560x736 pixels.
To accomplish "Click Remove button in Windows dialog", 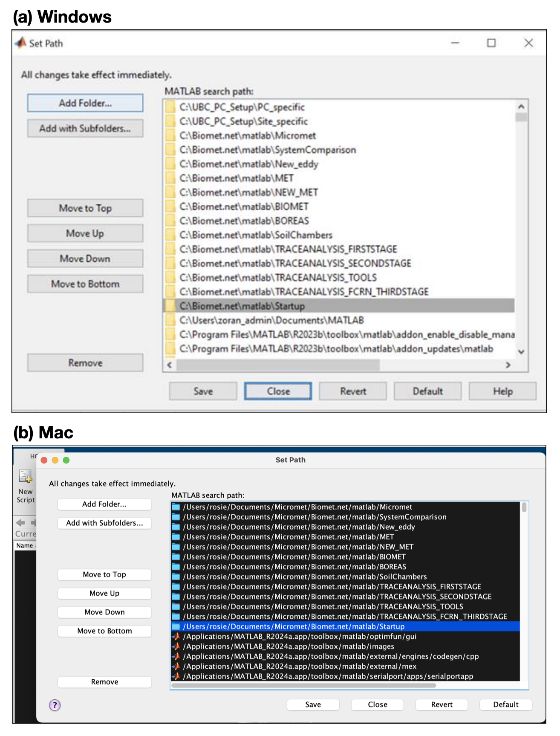I will pos(85,363).
